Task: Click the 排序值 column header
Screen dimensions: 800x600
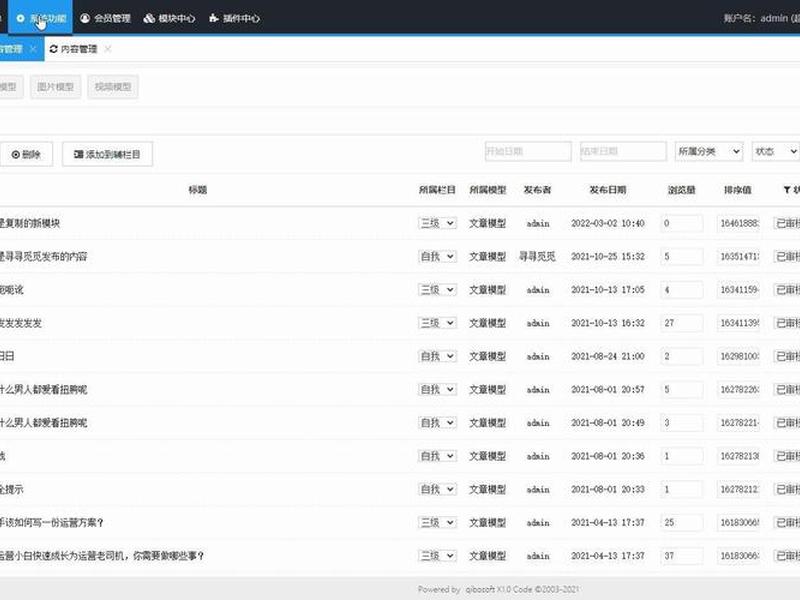Action: tap(738, 190)
